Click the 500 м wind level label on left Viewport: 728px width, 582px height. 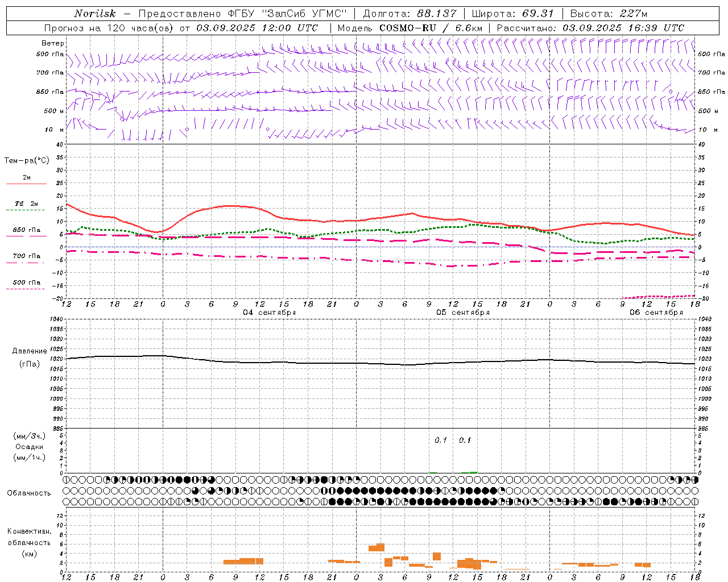click(53, 111)
